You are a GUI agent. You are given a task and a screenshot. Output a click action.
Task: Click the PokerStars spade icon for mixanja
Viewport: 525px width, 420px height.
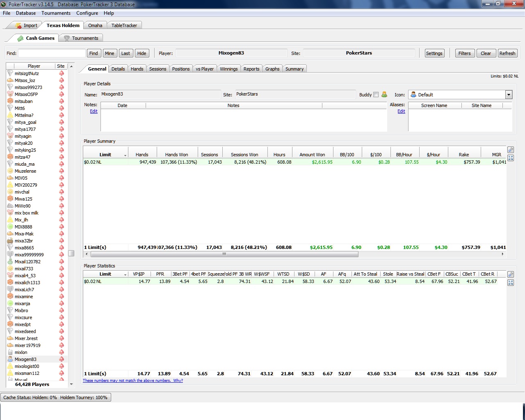pyautogui.click(x=62, y=304)
